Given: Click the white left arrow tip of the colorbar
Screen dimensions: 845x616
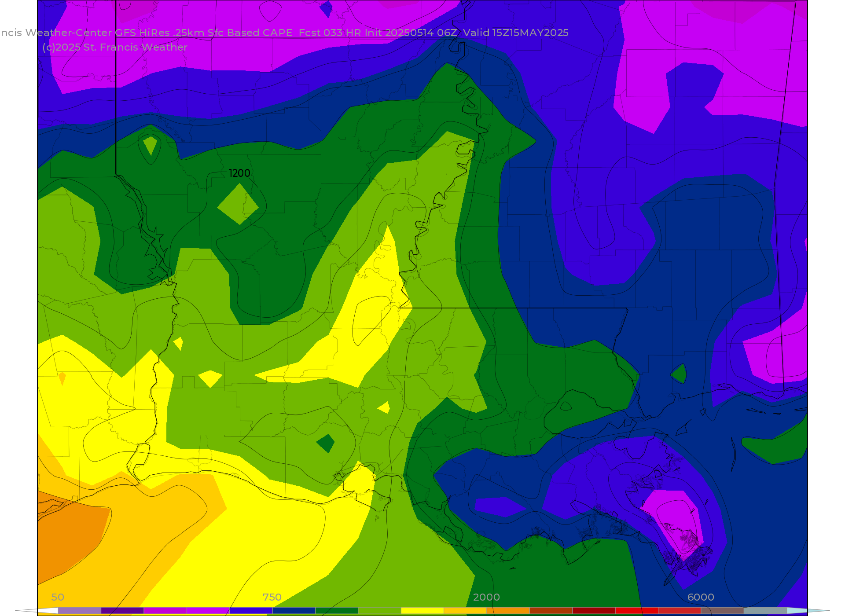Looking at the screenshot, I should coord(37,611).
